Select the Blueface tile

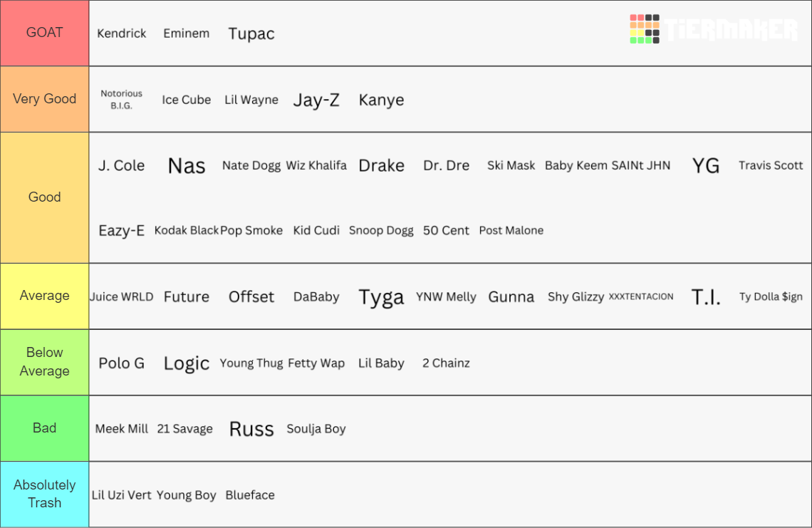tap(250, 495)
